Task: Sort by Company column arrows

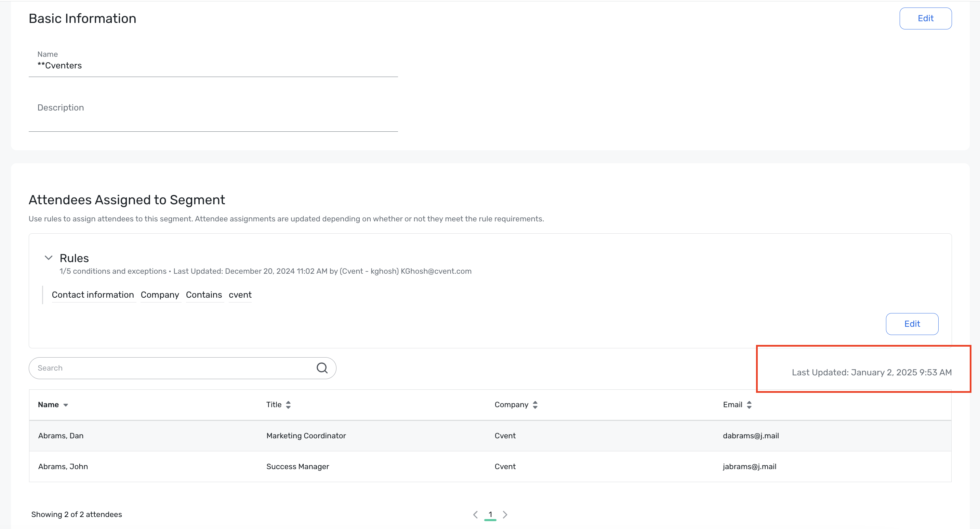Action: (x=535, y=404)
